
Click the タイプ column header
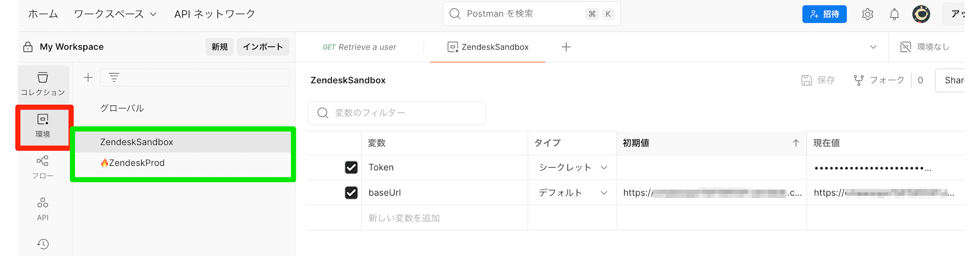click(x=572, y=143)
